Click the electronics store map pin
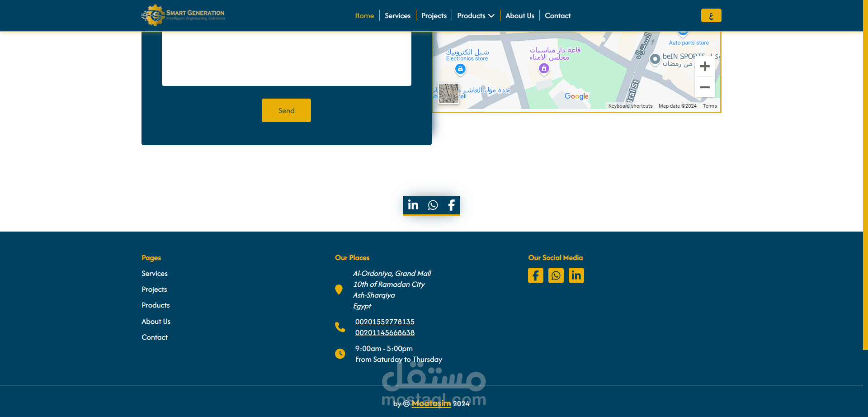The width and height of the screenshot is (868, 417). (x=460, y=69)
